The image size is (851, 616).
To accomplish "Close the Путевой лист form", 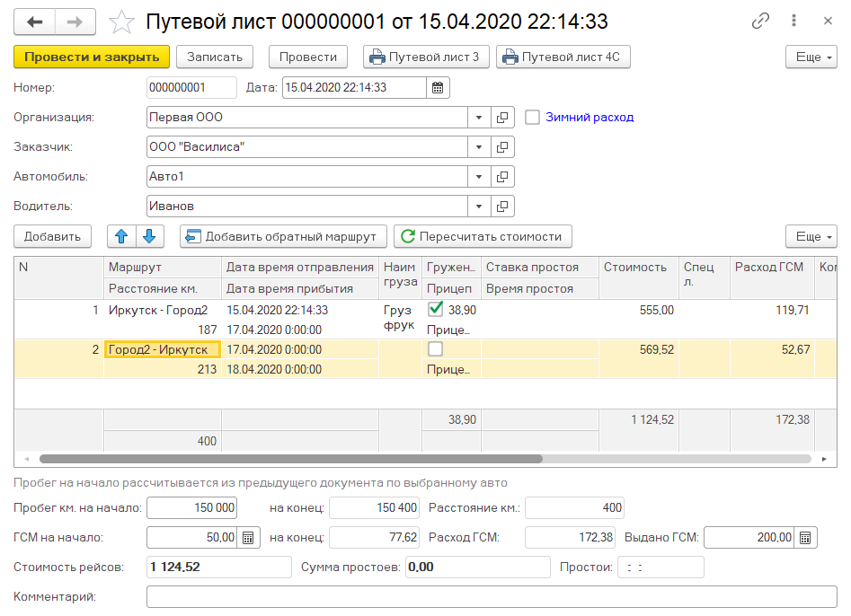I will (x=828, y=21).
